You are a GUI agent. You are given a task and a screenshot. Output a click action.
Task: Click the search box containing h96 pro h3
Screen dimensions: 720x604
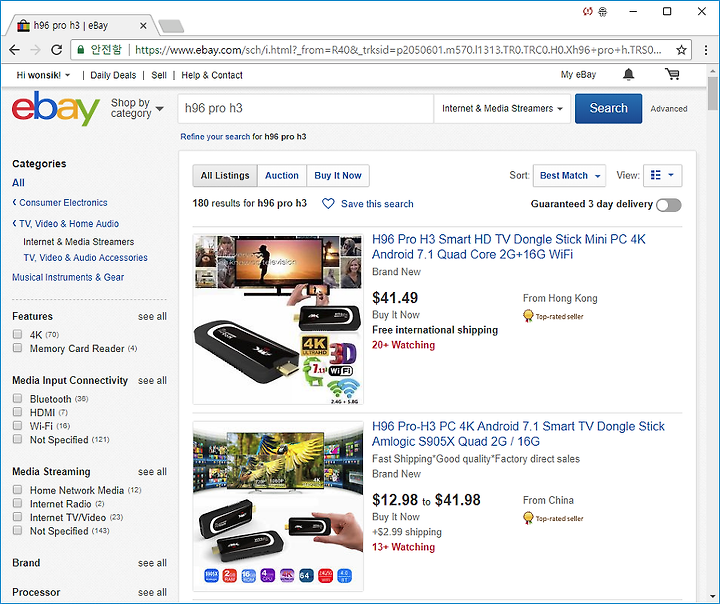click(305, 108)
